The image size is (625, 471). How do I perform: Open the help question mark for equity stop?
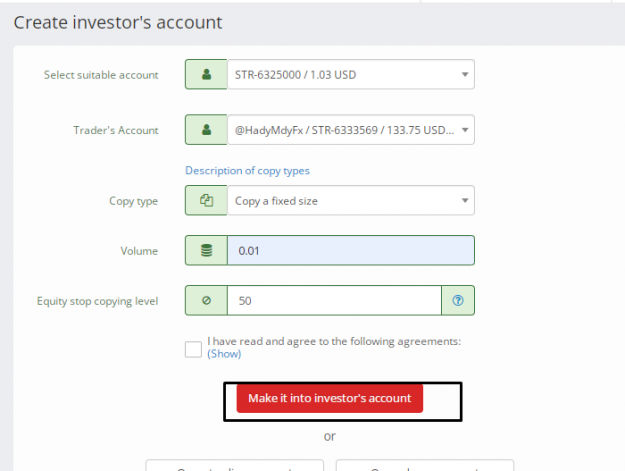point(458,300)
